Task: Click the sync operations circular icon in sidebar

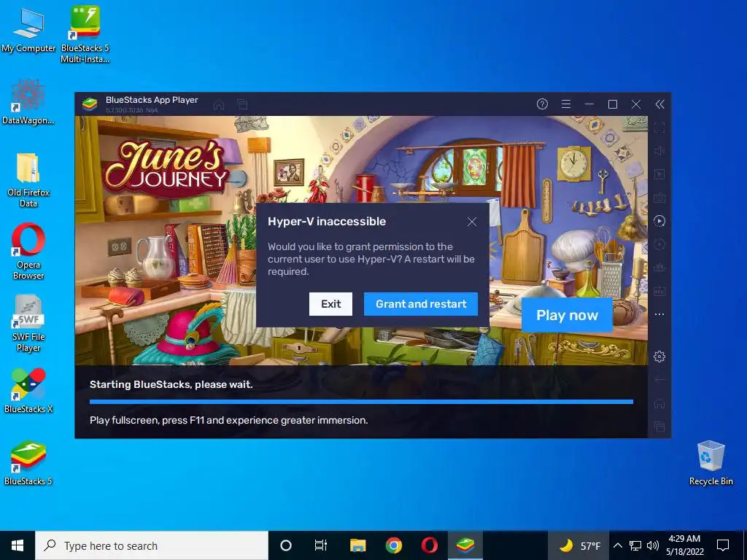Action: (x=659, y=244)
